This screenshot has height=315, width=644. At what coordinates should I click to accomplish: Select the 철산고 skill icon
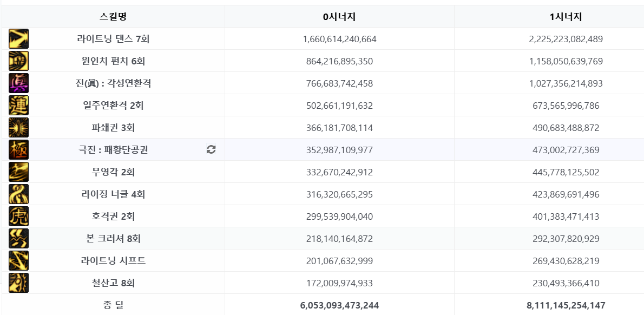point(18,283)
